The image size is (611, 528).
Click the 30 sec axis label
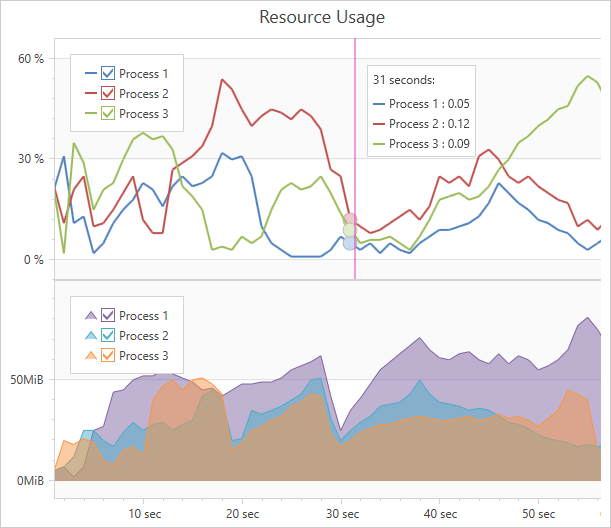[342, 514]
